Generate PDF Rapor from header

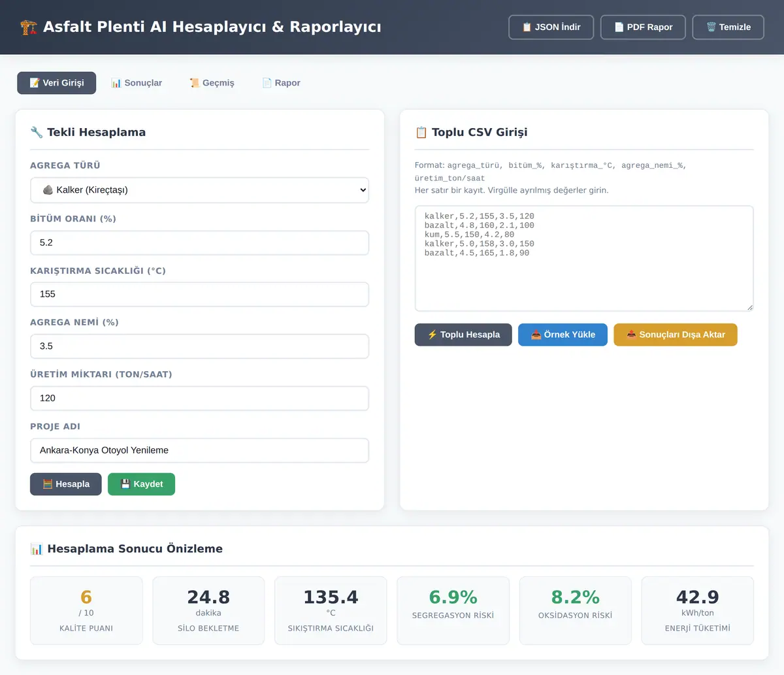(643, 27)
